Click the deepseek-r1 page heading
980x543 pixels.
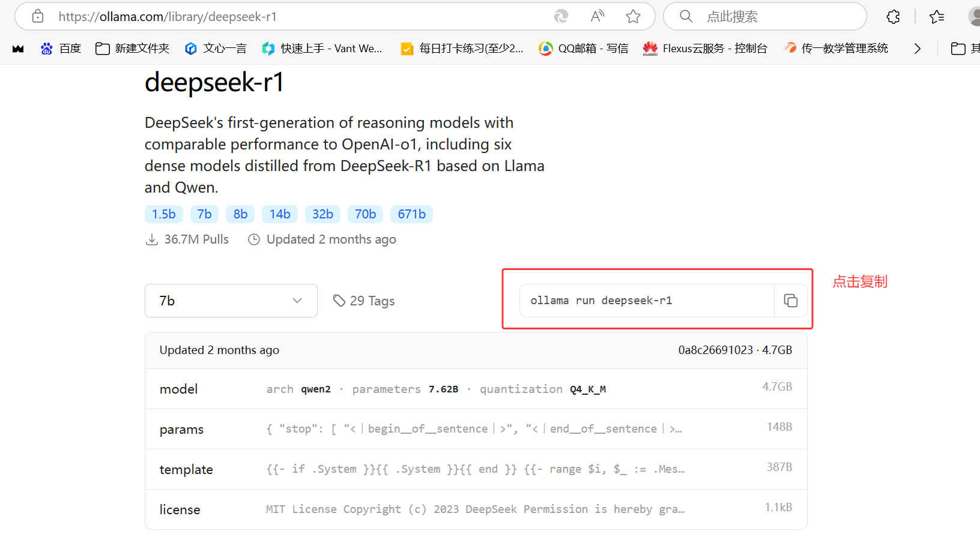point(214,82)
